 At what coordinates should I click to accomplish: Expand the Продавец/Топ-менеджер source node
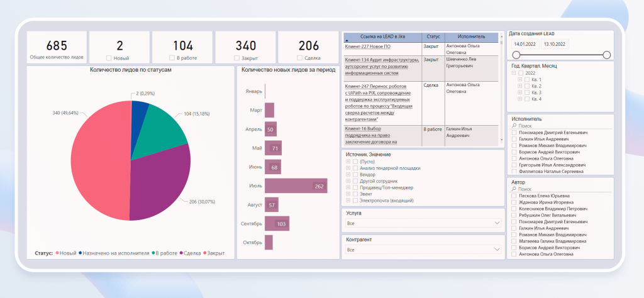click(348, 187)
